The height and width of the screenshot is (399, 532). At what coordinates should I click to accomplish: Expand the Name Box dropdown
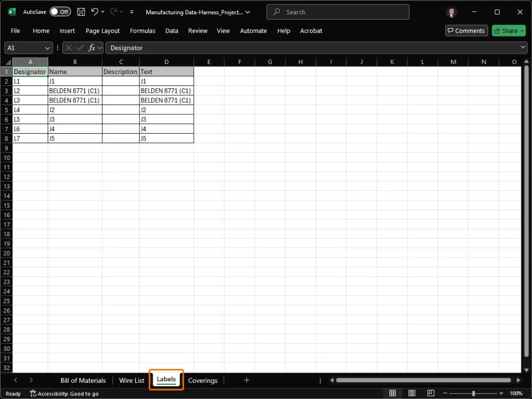(48, 48)
